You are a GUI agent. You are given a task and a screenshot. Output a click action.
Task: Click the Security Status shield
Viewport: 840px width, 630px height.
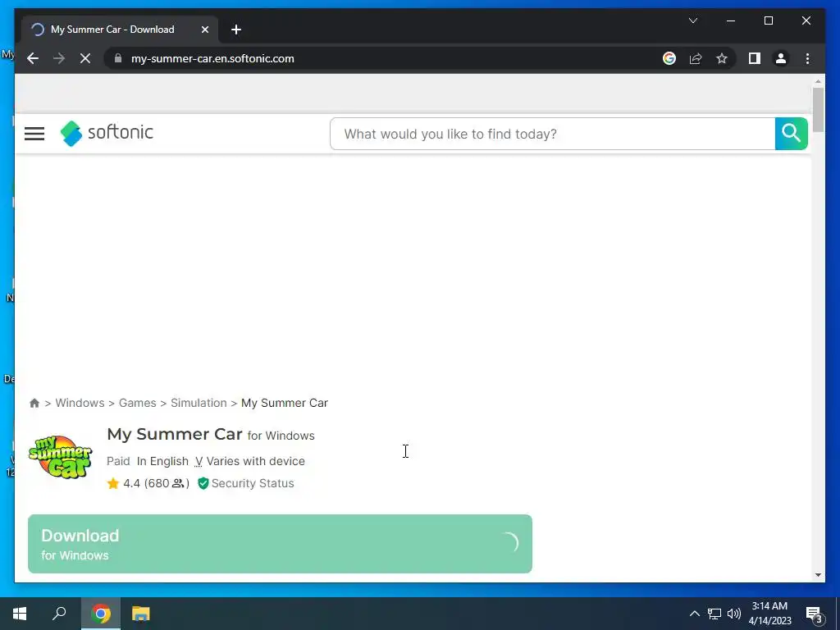click(203, 483)
